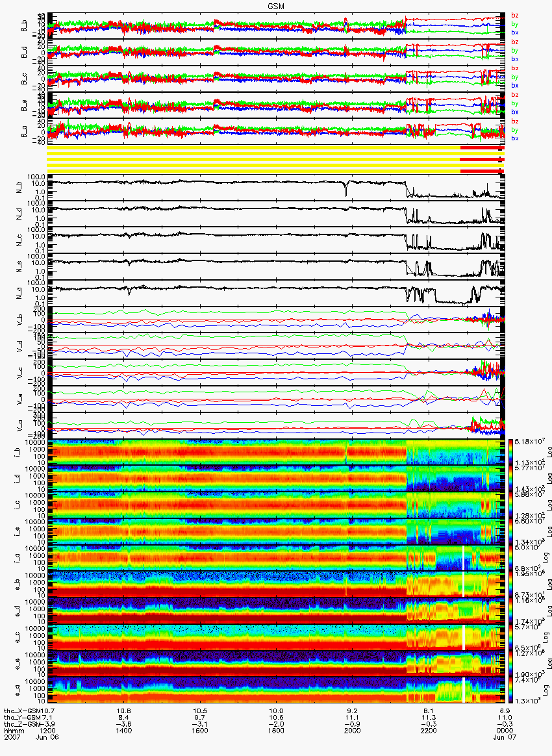Click the Jun 07 date label

505,738
